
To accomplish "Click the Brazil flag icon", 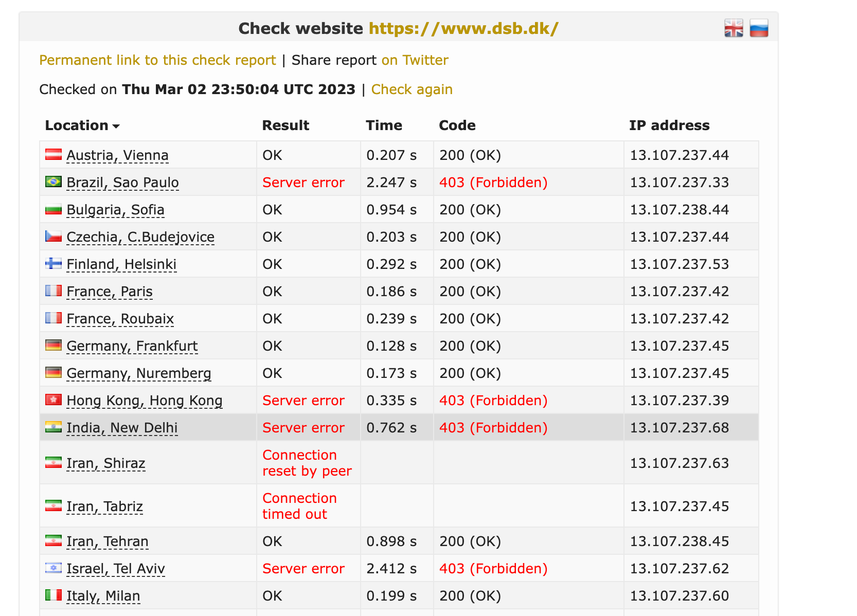I will (x=53, y=182).
